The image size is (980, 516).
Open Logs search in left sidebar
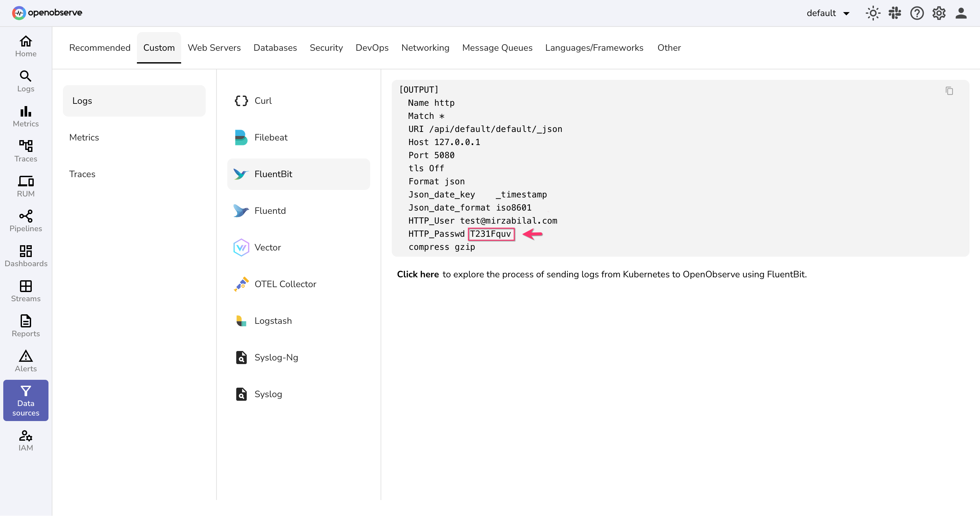26,82
